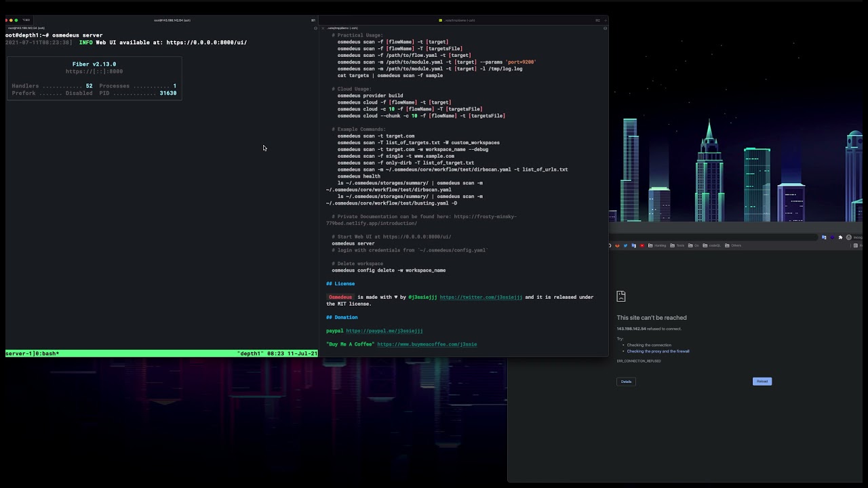Click the '## License' heading in terminal
The width and height of the screenshot is (868, 488).
coord(340,284)
